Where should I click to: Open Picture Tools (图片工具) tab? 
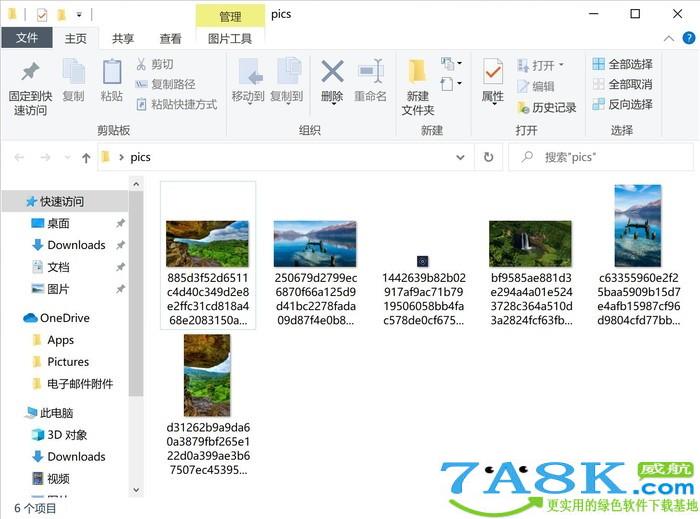[230, 39]
